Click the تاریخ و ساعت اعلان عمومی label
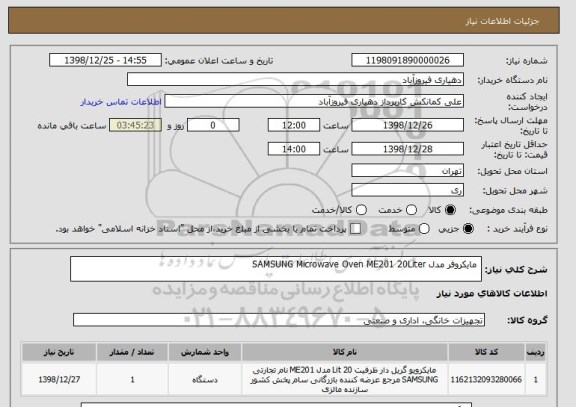Image resolution: width=576 pixels, height=407 pixels. [219, 61]
